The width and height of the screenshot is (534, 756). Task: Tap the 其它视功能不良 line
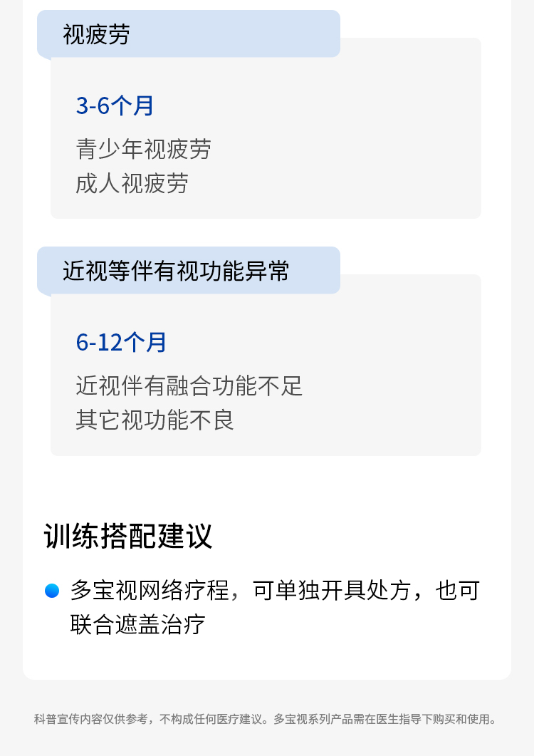pos(155,420)
